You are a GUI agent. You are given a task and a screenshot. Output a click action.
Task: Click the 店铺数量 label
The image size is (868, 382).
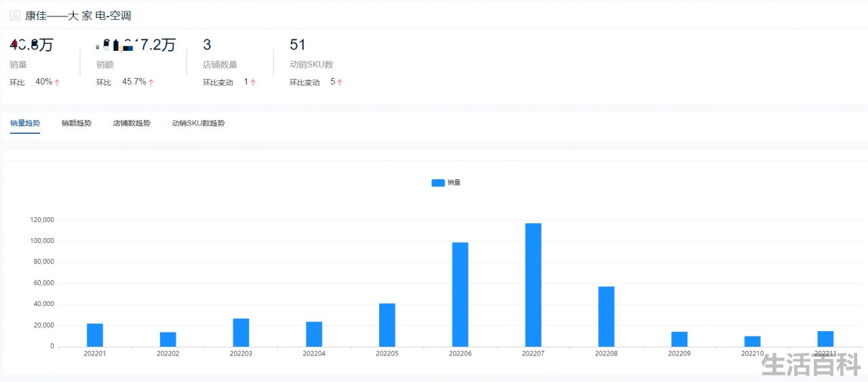pos(220,64)
